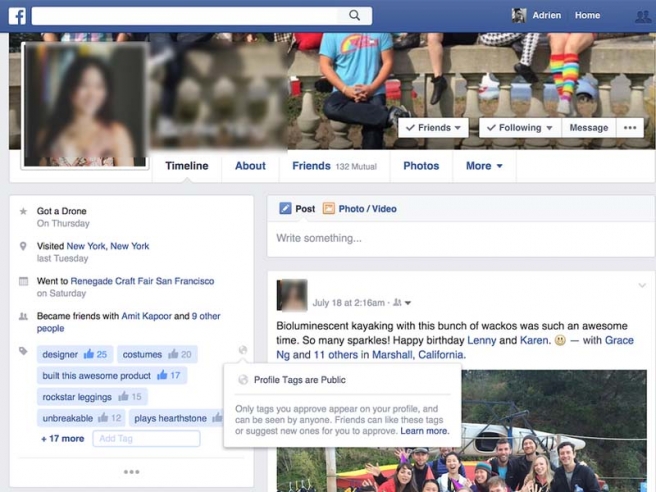656x492 pixels.
Task: Click the Photo / Video icon
Action: pyautogui.click(x=328, y=209)
